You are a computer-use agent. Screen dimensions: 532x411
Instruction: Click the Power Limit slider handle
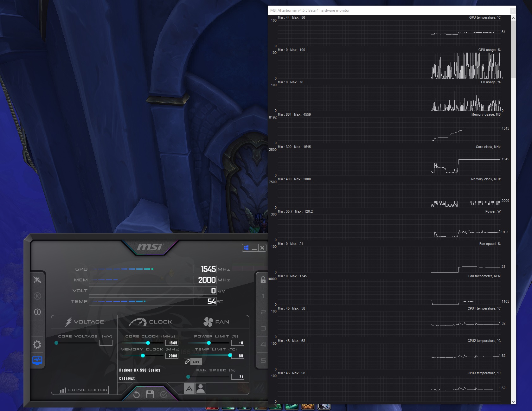pos(209,343)
